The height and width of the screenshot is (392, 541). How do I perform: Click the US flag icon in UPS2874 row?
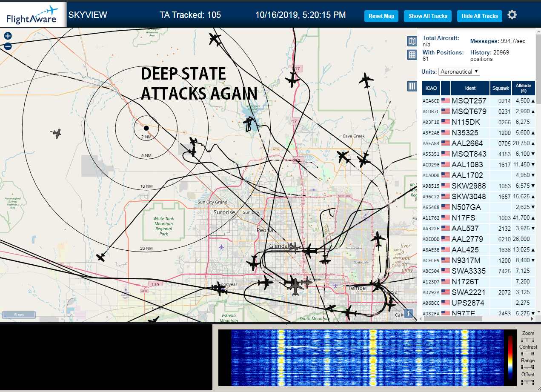[x=446, y=303]
